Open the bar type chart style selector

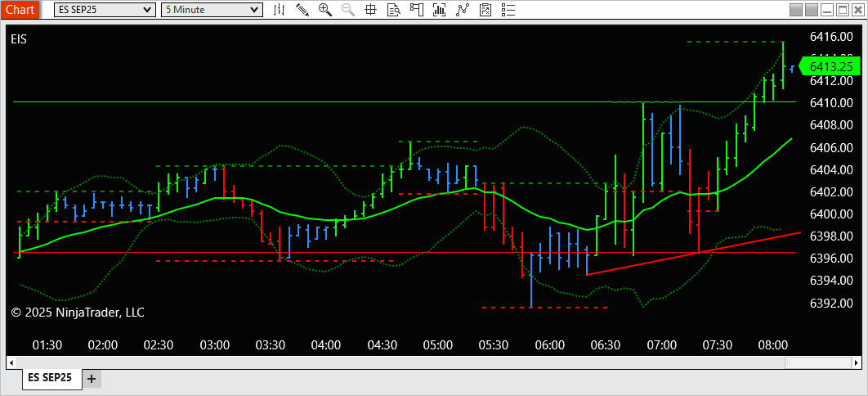(280, 10)
